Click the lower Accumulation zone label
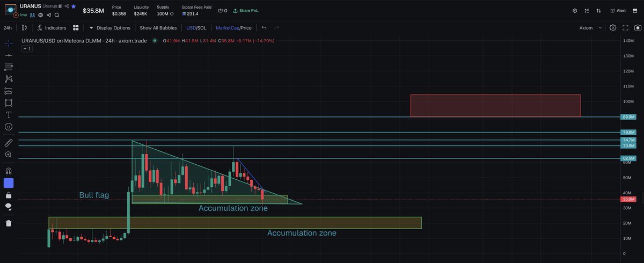The image size is (644, 263). [x=302, y=233]
